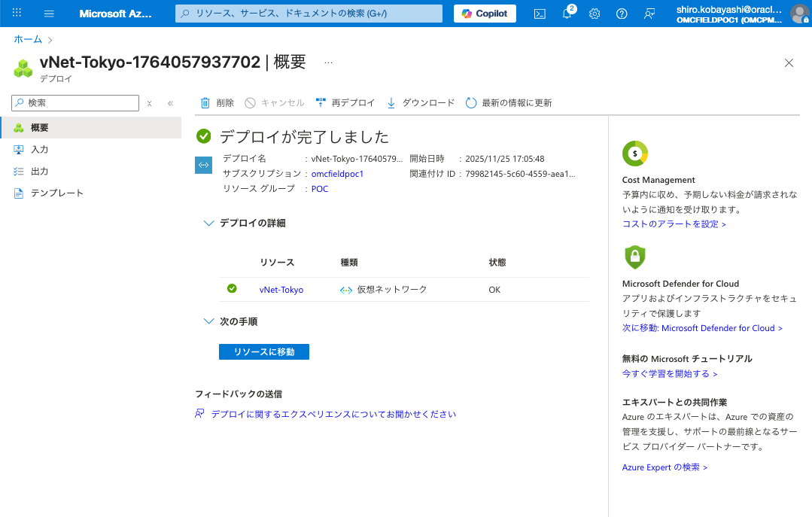Collapse the デプロイの詳細 section
The width and height of the screenshot is (812, 517).
(x=245, y=223)
